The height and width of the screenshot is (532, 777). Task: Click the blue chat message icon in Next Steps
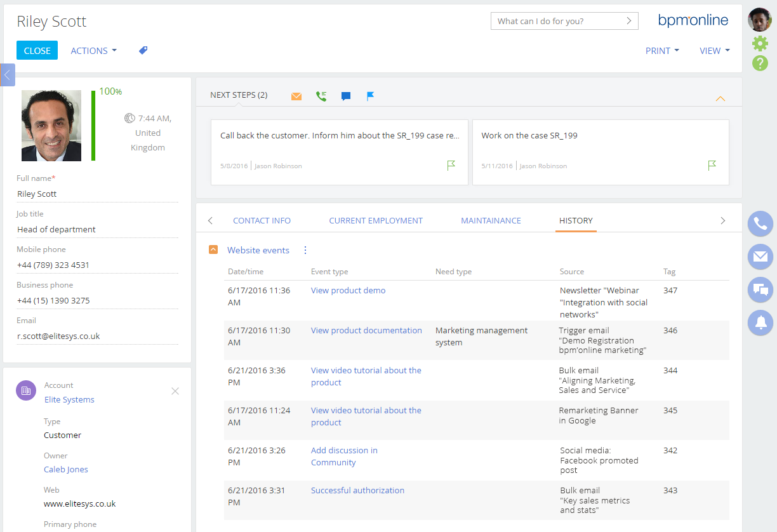pos(346,96)
